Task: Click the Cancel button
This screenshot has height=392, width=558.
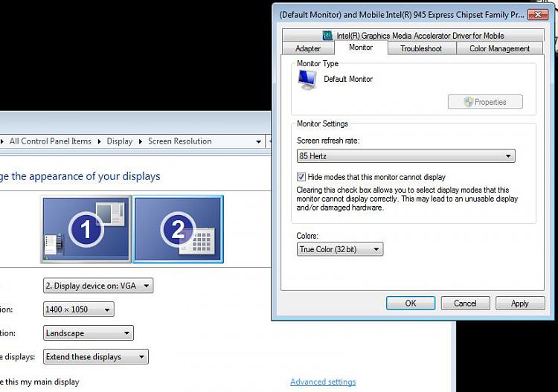Action: point(465,303)
